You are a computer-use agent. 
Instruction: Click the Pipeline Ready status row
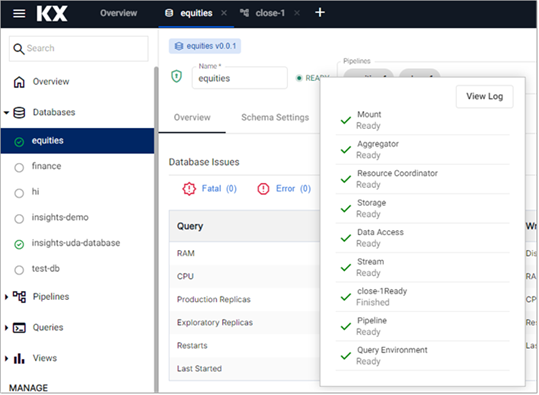pyautogui.click(x=422, y=326)
